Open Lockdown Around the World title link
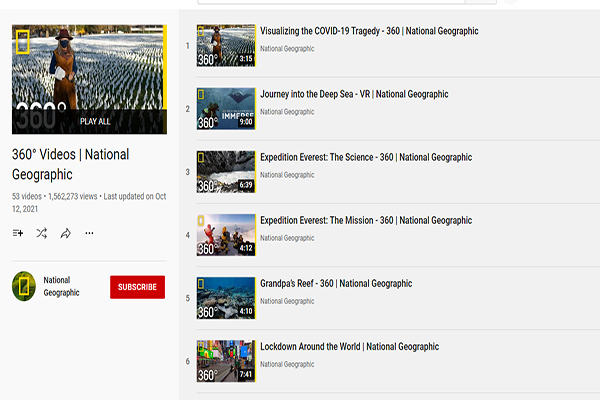 click(x=349, y=346)
